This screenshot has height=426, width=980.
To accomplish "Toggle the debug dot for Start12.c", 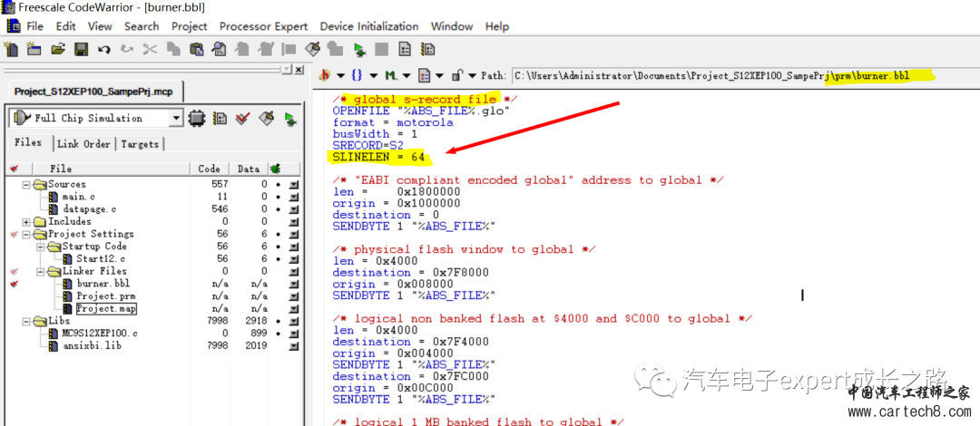I will pos(278,258).
